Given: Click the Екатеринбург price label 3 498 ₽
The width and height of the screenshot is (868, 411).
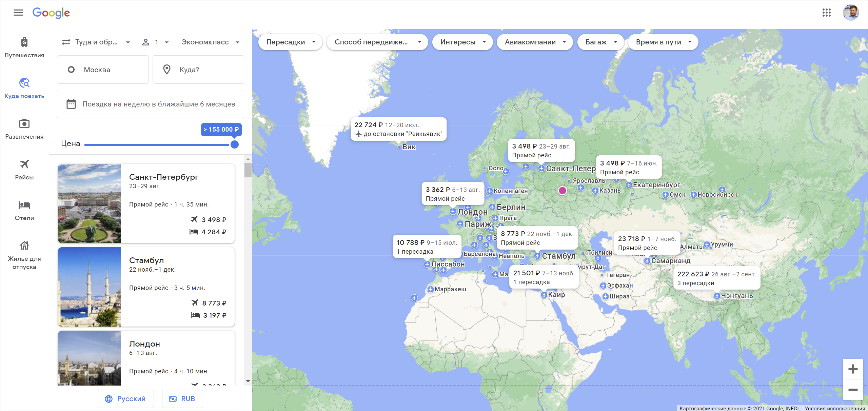Looking at the screenshot, I should click(x=629, y=168).
